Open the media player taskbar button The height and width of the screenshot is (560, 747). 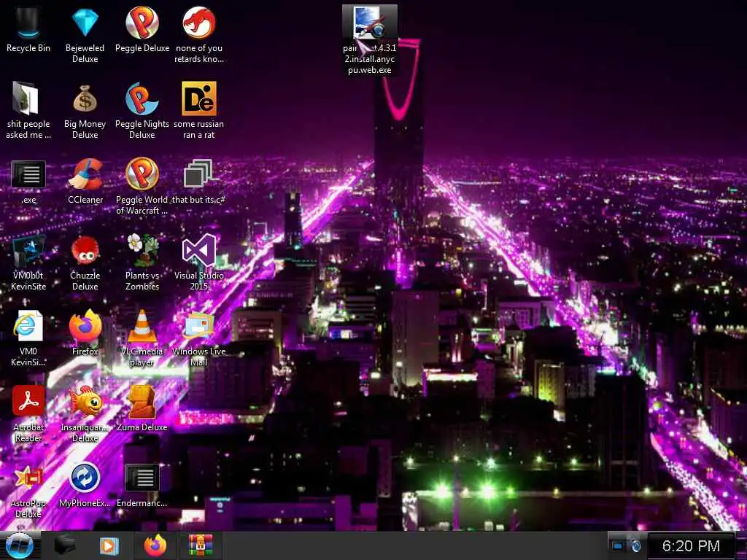coord(109,545)
